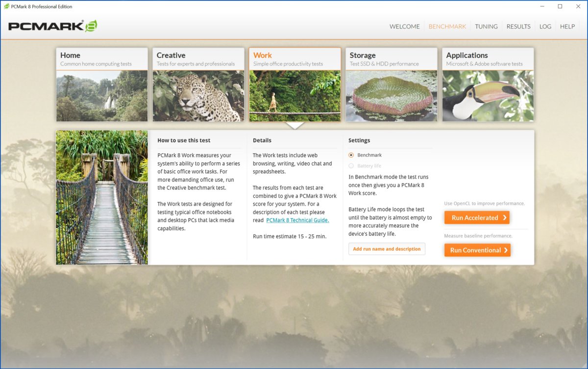Select the Work benchmark card
588x369 pixels.
(x=295, y=84)
